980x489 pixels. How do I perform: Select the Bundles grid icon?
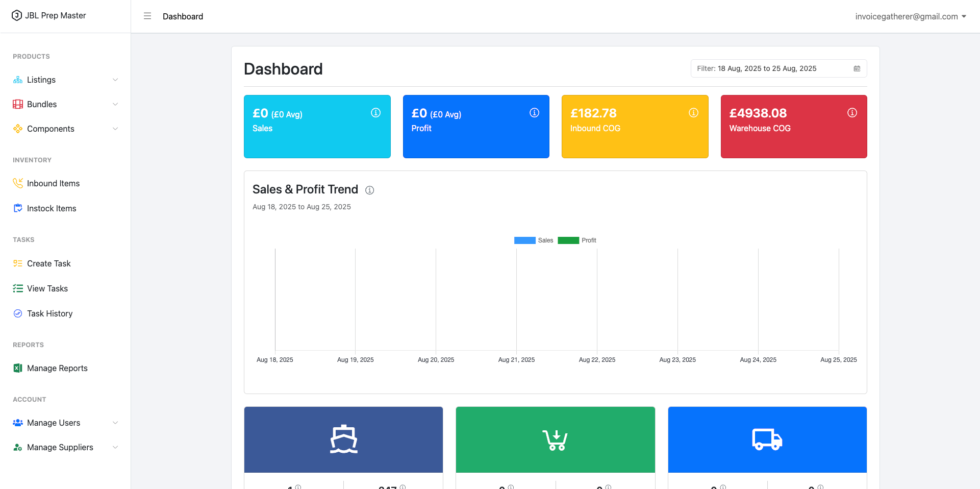pyautogui.click(x=18, y=104)
